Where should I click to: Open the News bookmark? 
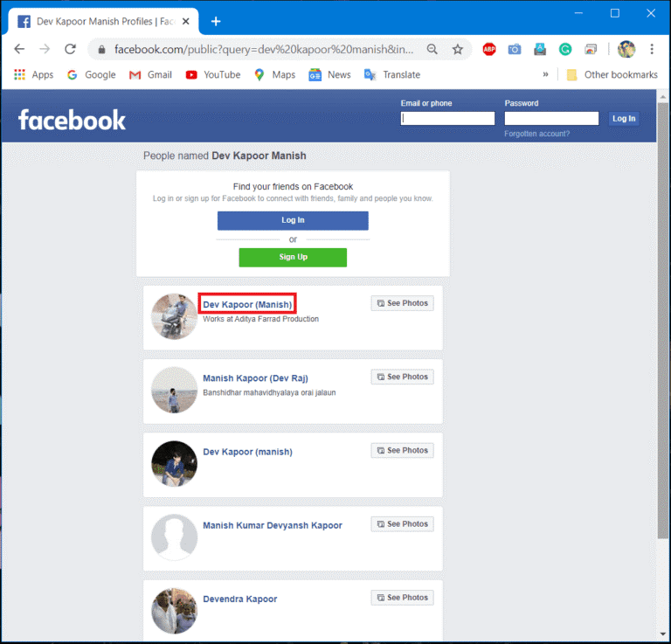point(330,75)
